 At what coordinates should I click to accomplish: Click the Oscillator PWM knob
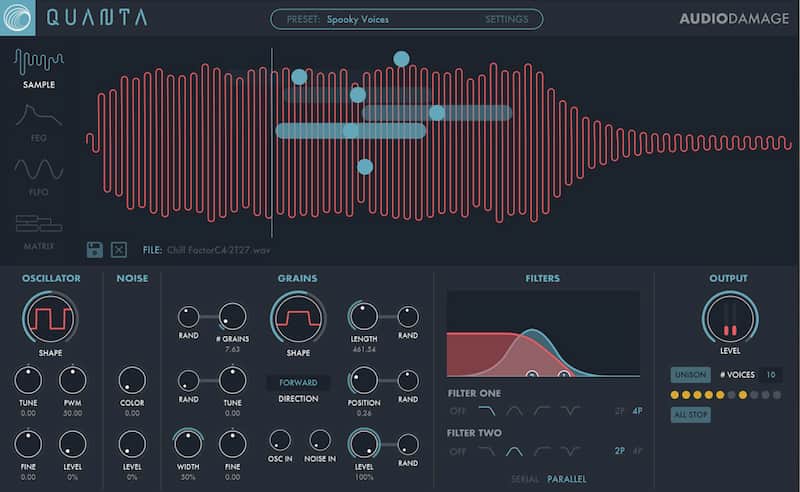click(x=72, y=380)
